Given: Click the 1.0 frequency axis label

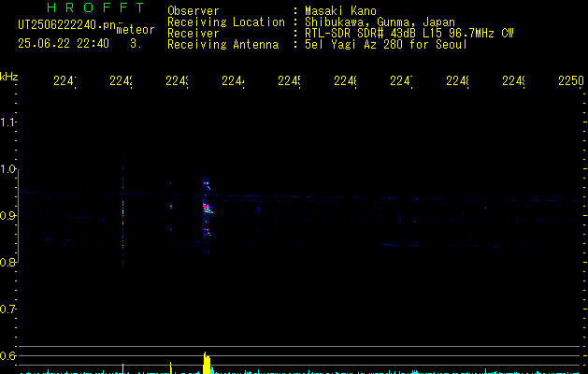Looking at the screenshot, I should coord(7,169).
